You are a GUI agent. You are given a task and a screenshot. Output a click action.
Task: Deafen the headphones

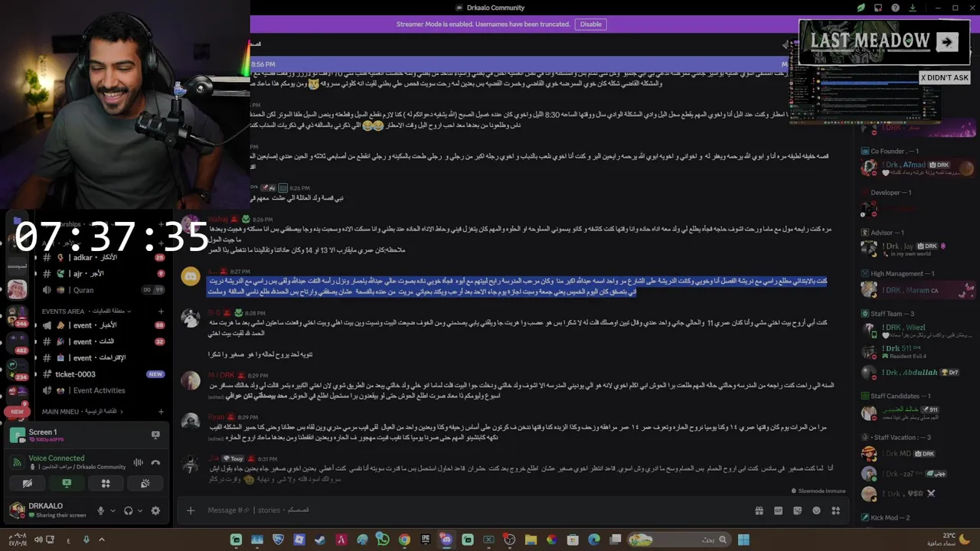(x=128, y=510)
